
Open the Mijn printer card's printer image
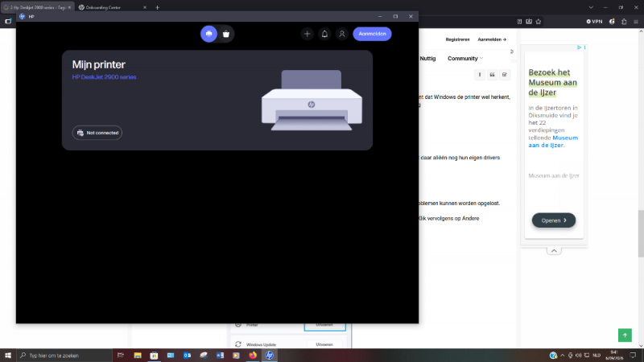(312, 100)
